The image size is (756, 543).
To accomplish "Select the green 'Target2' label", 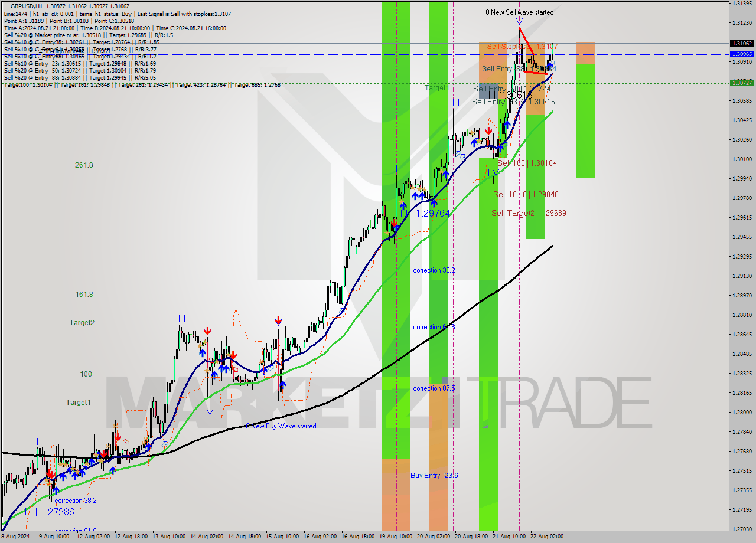I will coord(82,323).
